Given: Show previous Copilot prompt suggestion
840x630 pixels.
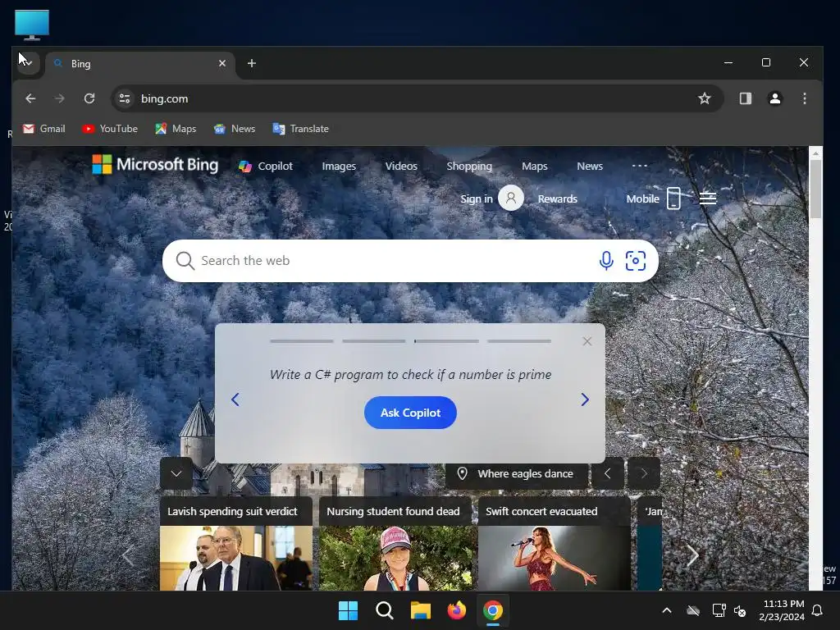Looking at the screenshot, I should point(235,399).
